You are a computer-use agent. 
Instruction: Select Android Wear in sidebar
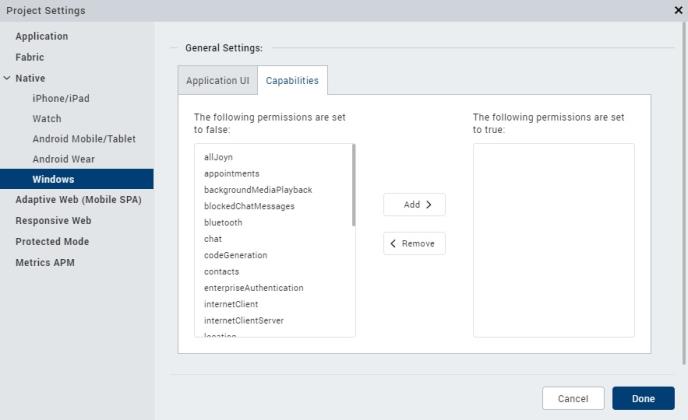pos(64,159)
